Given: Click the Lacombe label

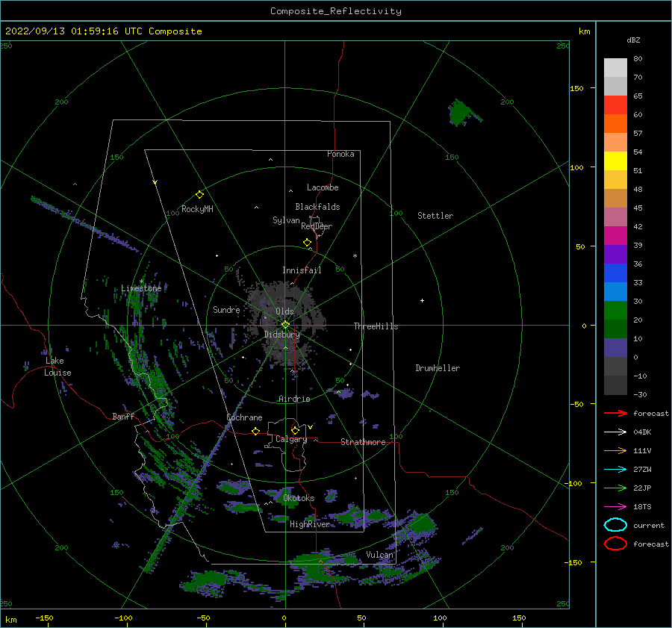Looking at the screenshot, I should [323, 187].
